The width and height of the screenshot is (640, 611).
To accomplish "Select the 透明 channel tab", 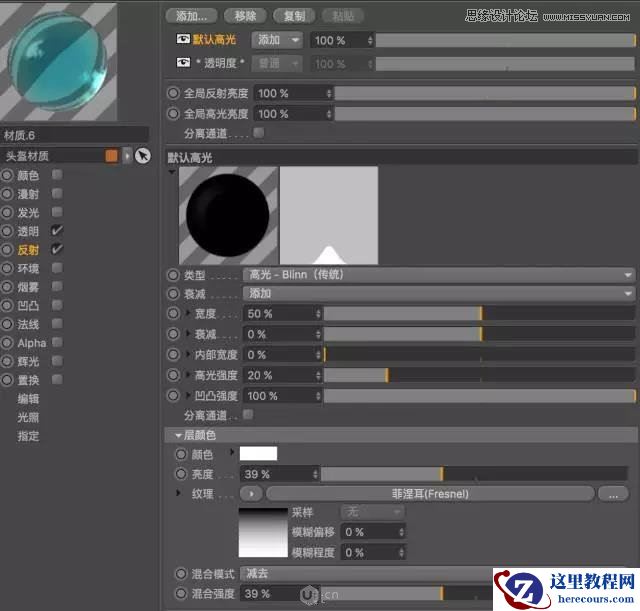I will click(28, 231).
